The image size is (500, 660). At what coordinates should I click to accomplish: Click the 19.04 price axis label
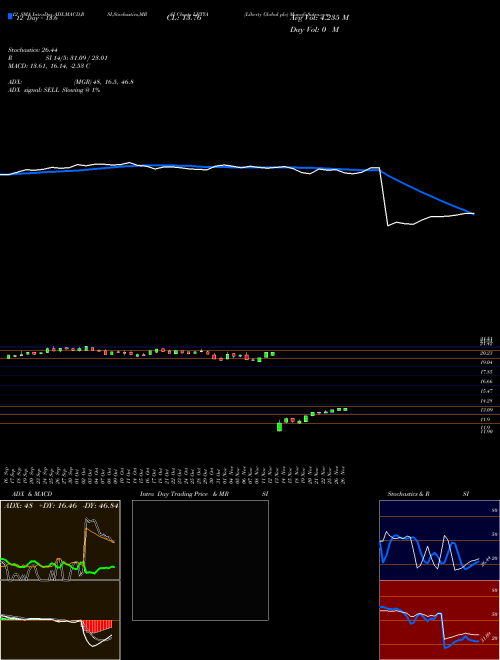point(487,362)
